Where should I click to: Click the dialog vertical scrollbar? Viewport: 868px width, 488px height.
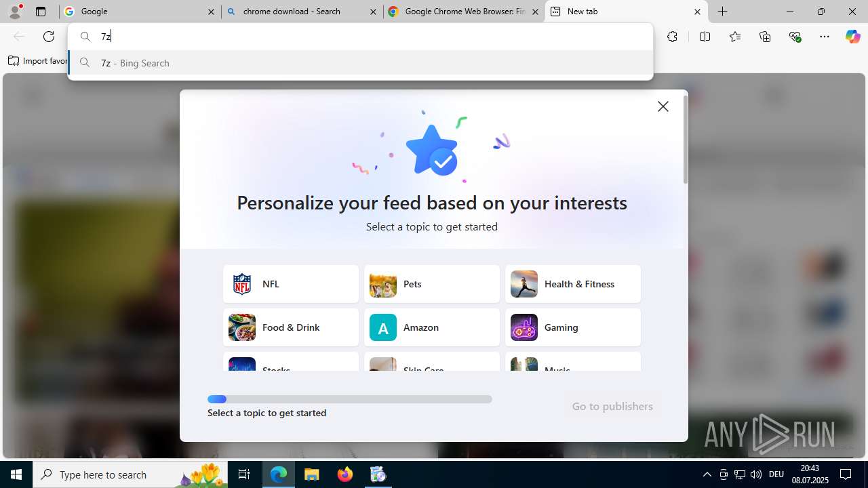[686, 140]
